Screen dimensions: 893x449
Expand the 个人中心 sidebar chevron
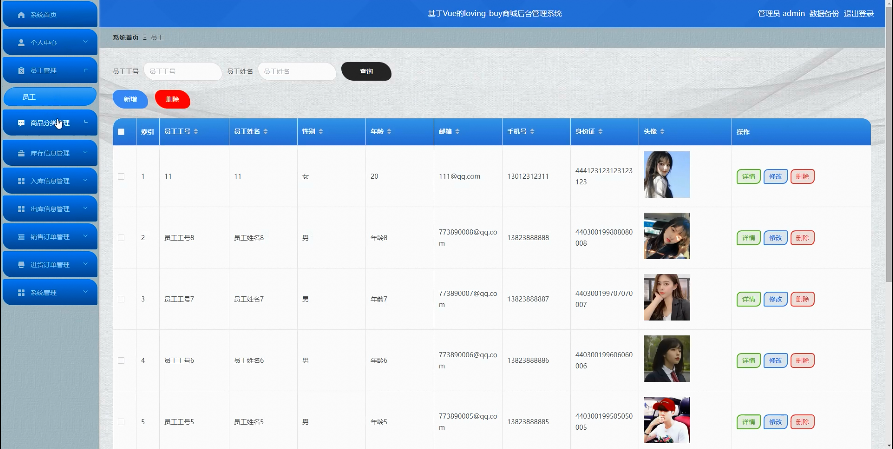pos(85,42)
